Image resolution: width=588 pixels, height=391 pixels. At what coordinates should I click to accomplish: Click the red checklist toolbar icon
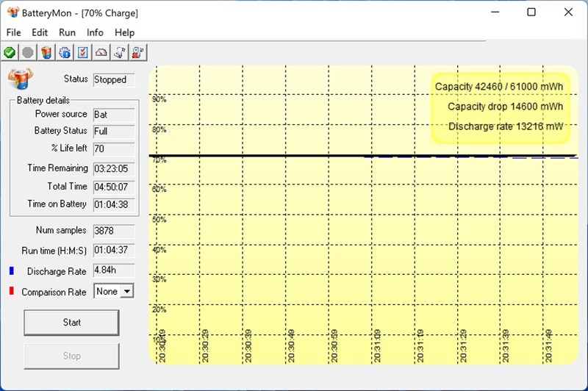(x=83, y=52)
